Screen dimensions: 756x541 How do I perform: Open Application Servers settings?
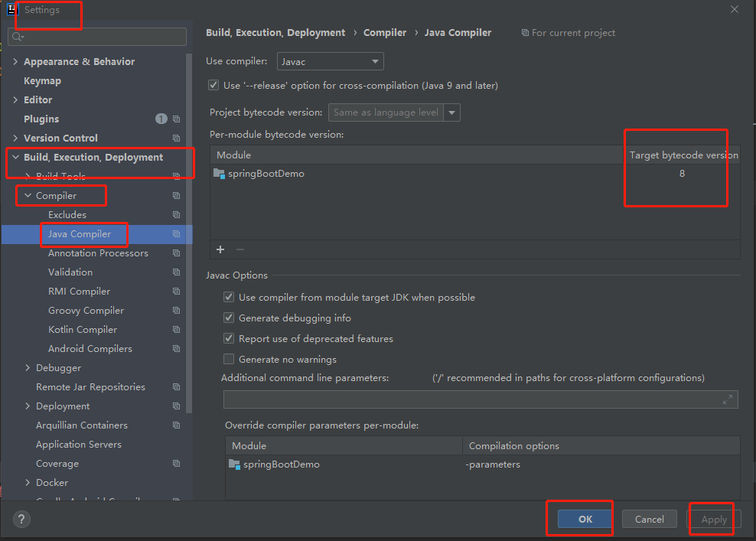click(79, 445)
